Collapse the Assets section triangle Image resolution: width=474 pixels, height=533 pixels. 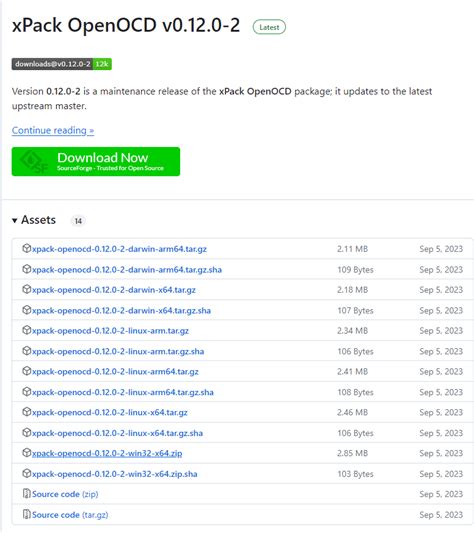15,221
